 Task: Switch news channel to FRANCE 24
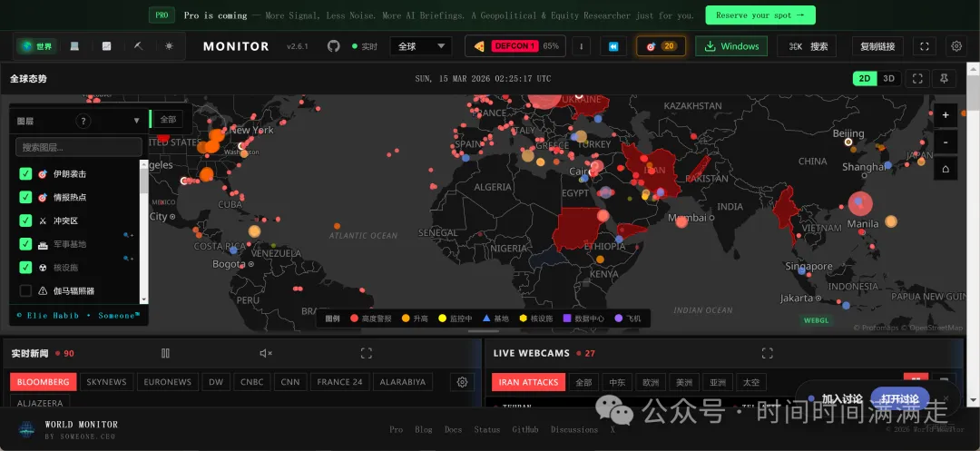click(339, 382)
